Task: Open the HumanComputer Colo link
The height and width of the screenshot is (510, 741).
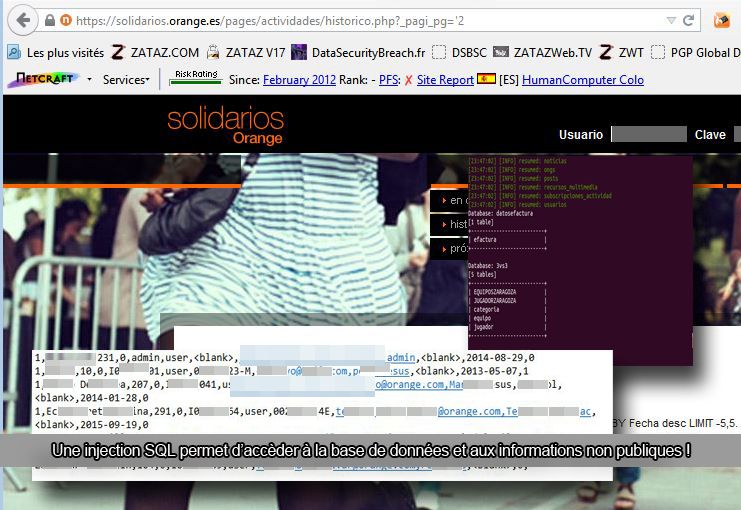Action: tap(583, 80)
